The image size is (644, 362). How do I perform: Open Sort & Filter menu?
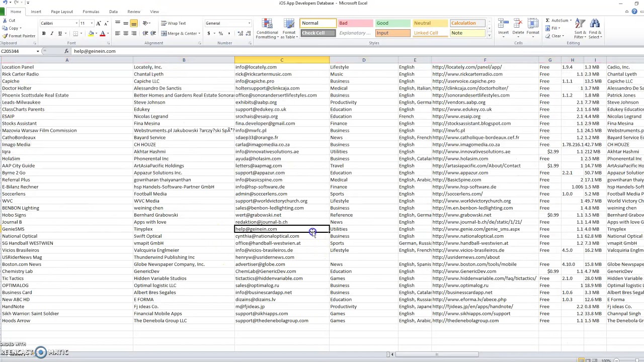(580, 29)
